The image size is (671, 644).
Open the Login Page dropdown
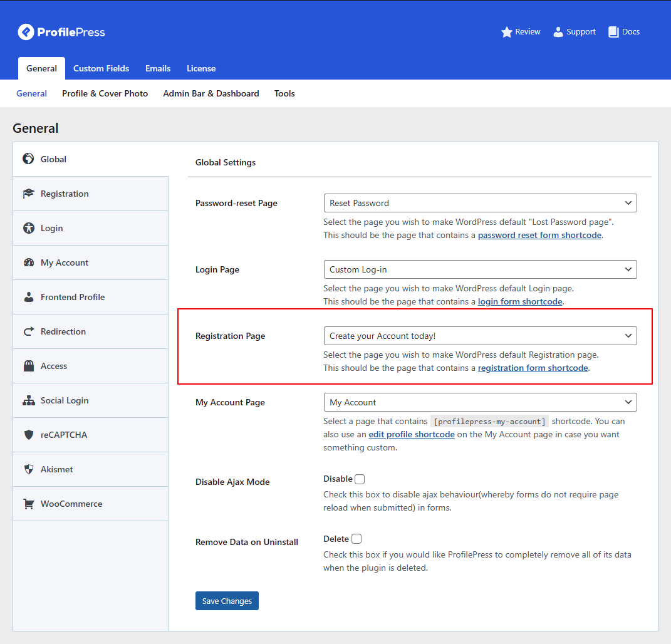tap(480, 269)
